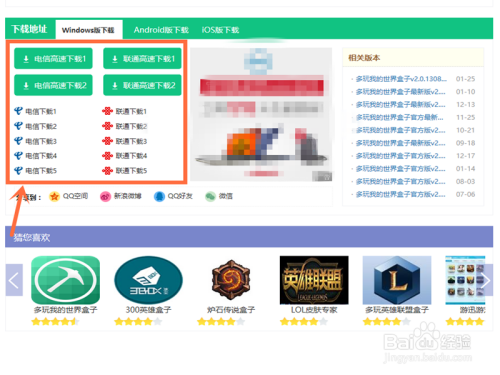Click the 多玩英雄联盟盒子 title text

[x=397, y=310]
